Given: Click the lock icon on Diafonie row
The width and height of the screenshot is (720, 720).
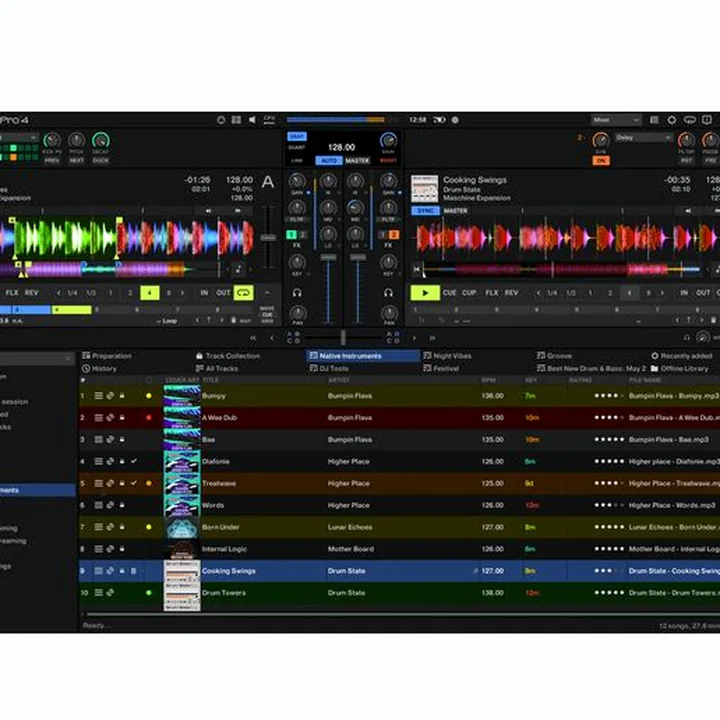Looking at the screenshot, I should [x=122, y=461].
